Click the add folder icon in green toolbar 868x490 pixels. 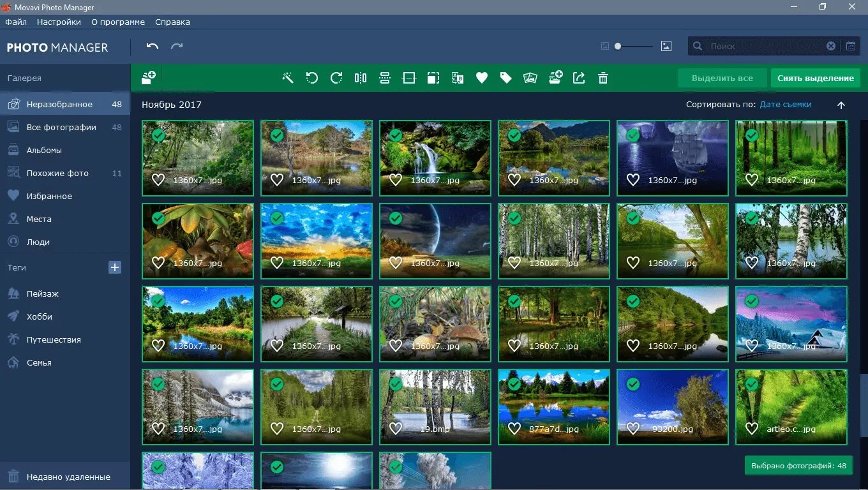(149, 78)
